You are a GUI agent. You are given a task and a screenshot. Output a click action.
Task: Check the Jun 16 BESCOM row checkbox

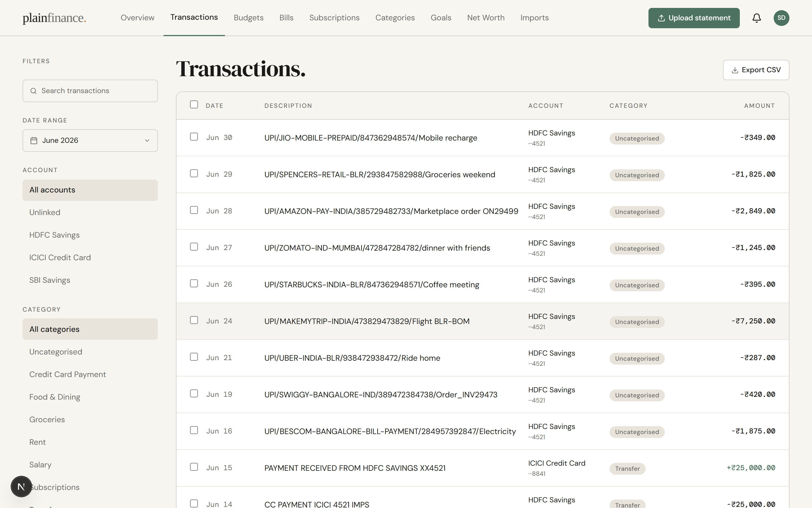tap(194, 430)
